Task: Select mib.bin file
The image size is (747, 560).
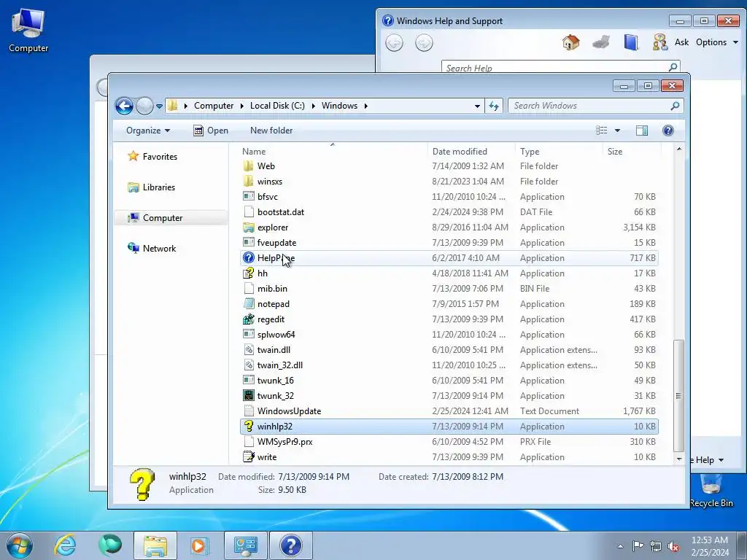Action: (x=272, y=289)
